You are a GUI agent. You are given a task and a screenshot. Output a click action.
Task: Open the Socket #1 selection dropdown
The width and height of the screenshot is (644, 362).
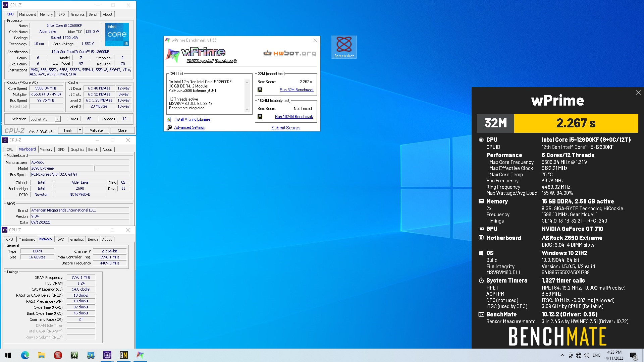45,119
